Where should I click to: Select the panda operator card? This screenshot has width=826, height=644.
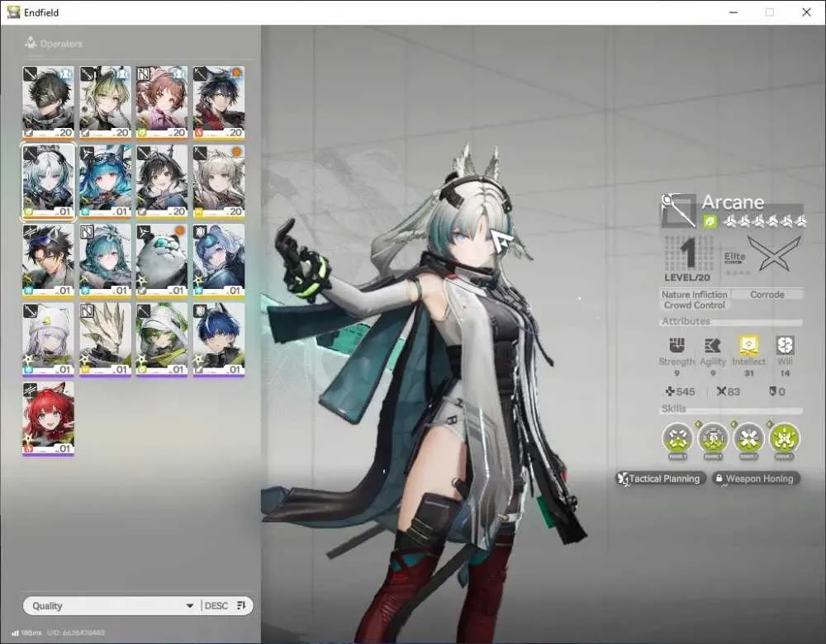[x=162, y=261]
